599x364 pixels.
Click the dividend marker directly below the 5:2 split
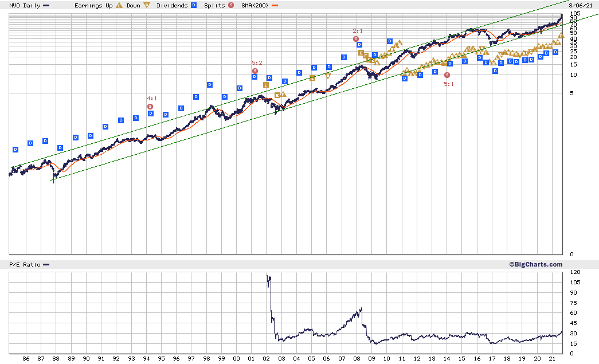(255, 77)
